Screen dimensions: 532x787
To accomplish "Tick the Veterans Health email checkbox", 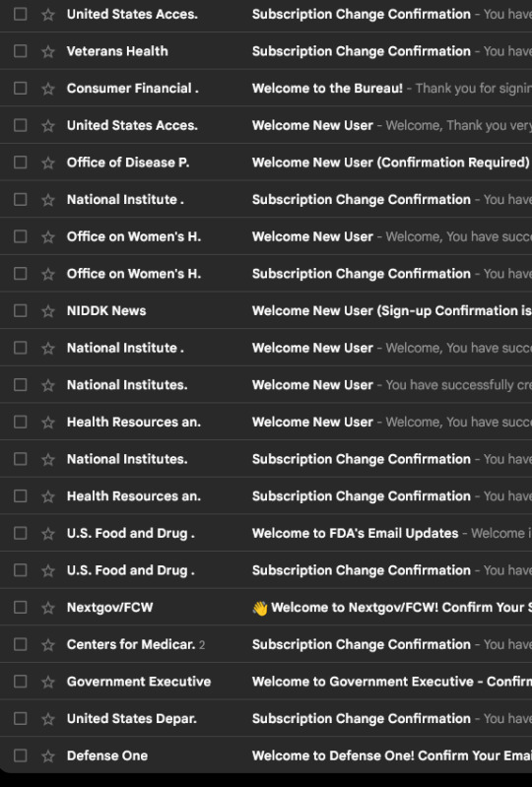I will tap(20, 50).
